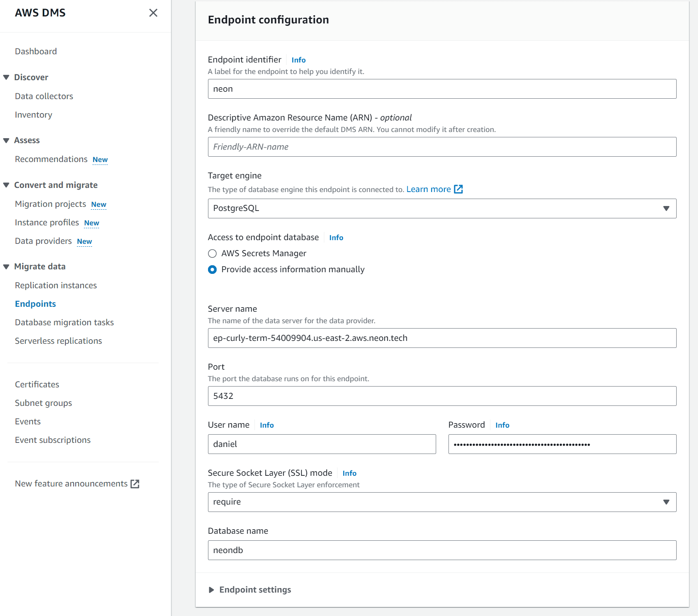Click Info beside the Password field
The image size is (698, 616).
coord(502,425)
